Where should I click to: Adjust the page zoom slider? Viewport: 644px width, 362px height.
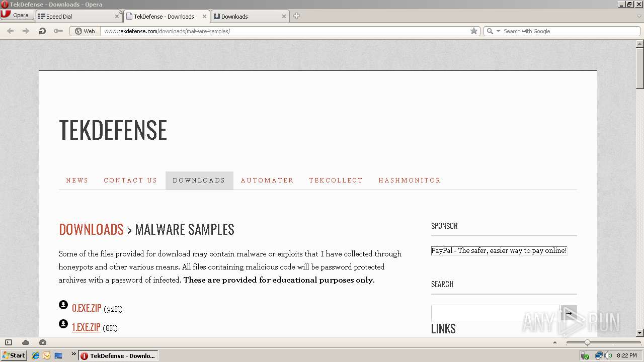coord(587,342)
